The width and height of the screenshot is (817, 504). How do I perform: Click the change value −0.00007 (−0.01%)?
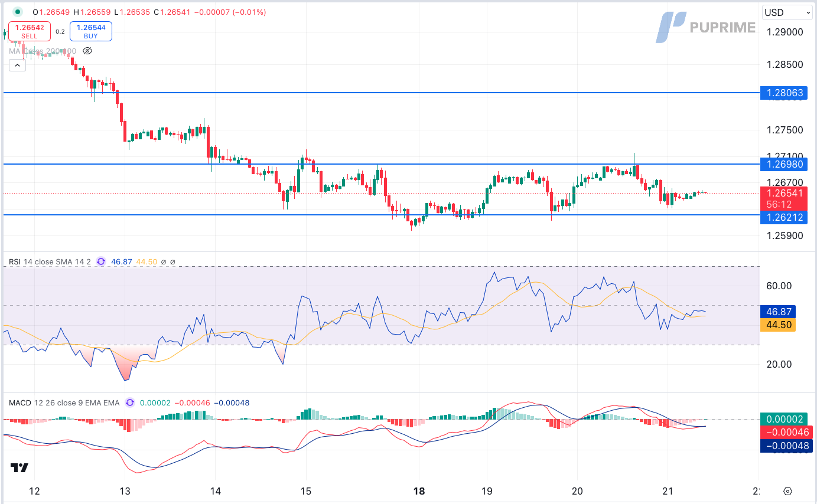click(x=230, y=12)
